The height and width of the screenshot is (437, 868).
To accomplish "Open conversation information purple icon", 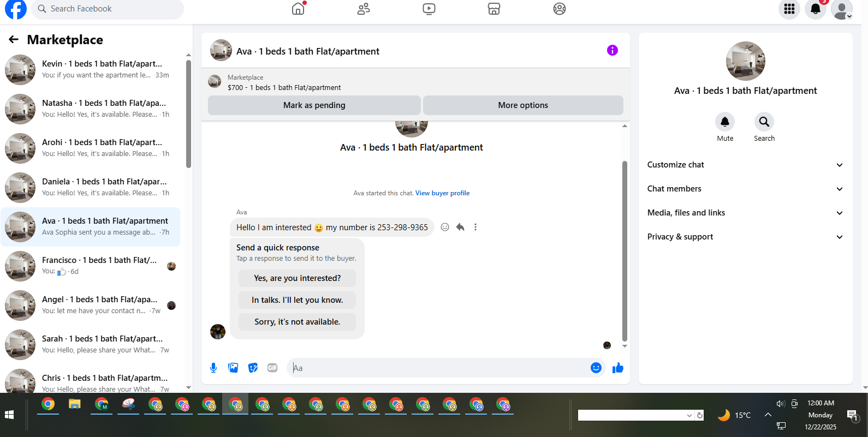I will [x=613, y=50].
